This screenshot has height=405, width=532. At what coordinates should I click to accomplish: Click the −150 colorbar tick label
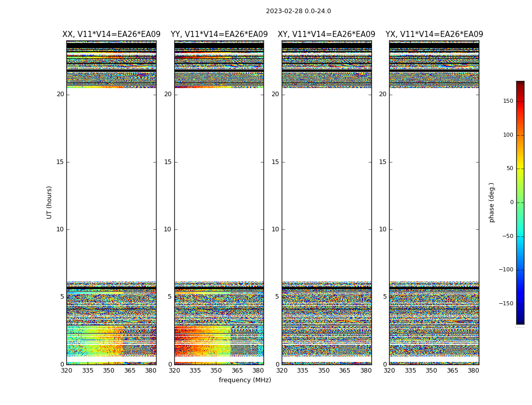(506, 303)
